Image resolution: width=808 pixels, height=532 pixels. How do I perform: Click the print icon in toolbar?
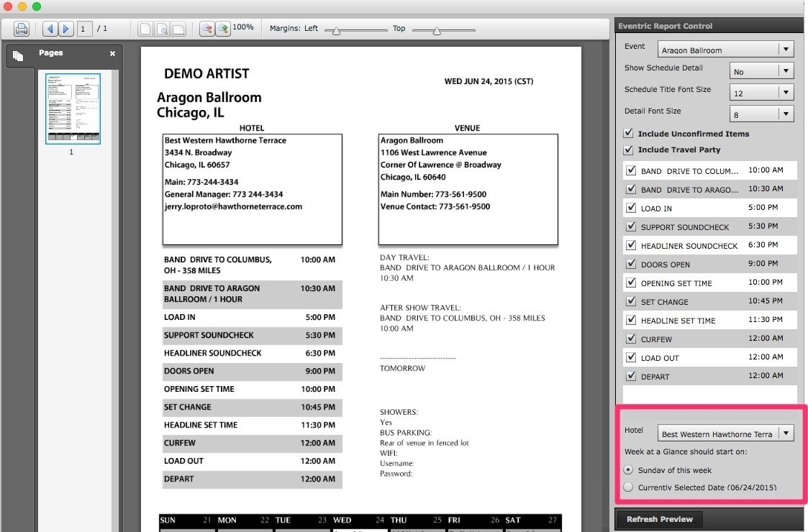[x=21, y=29]
